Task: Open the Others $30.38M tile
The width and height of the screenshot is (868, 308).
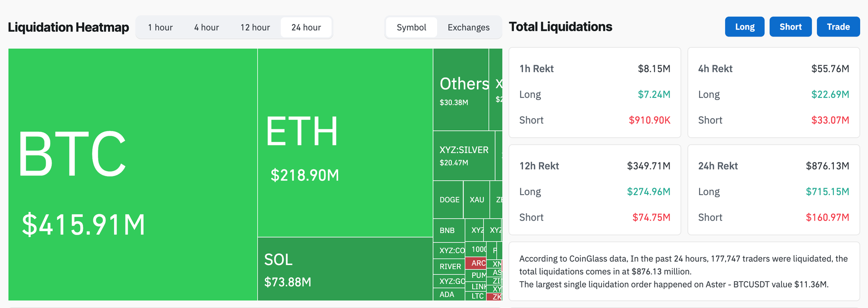Action: 461,89
